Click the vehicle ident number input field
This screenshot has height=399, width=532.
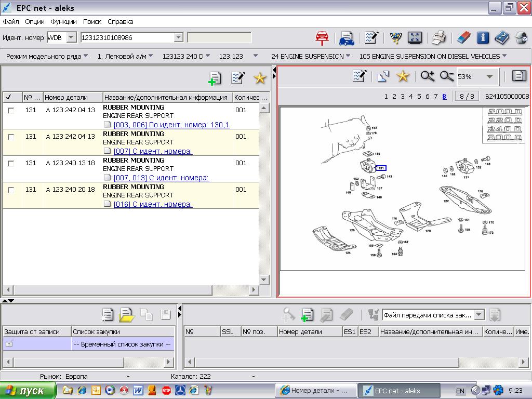tap(127, 37)
